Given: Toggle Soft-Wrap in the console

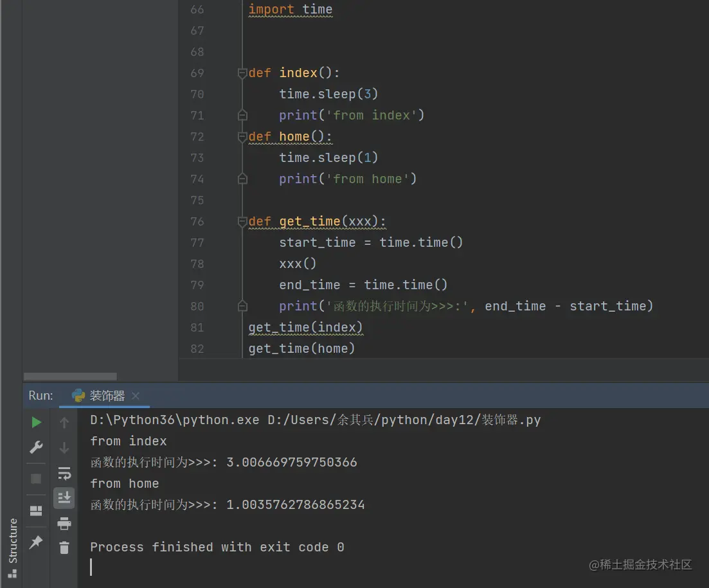Looking at the screenshot, I should (64, 473).
